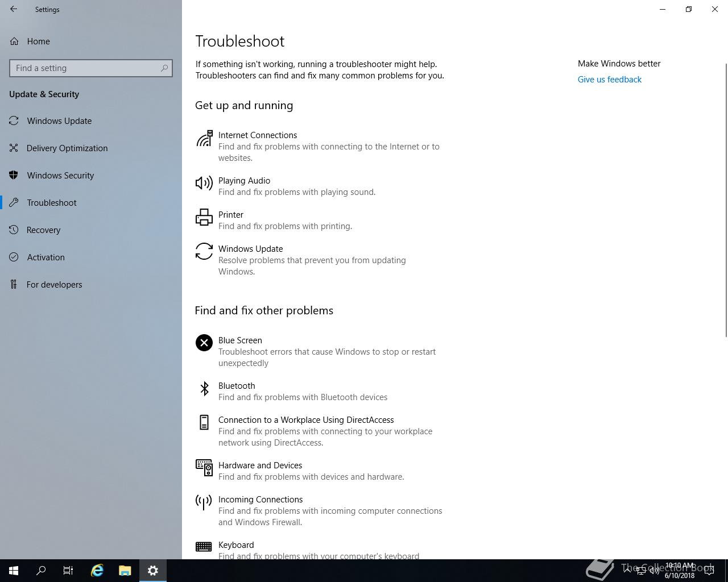Select Windows Update troubleshooter entry

[x=320, y=260]
